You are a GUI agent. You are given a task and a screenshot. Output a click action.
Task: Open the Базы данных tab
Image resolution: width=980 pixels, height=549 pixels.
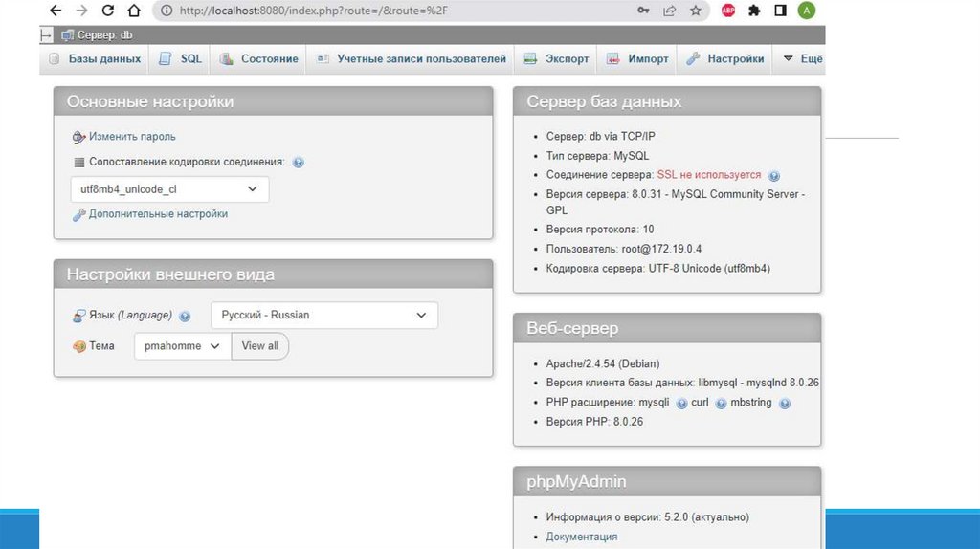tap(96, 58)
